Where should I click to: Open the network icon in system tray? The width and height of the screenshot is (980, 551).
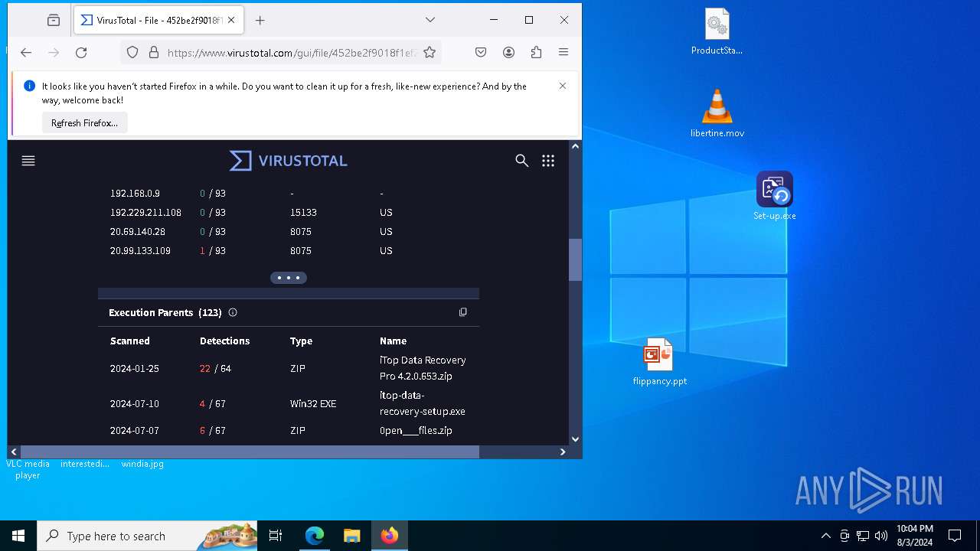[863, 536]
